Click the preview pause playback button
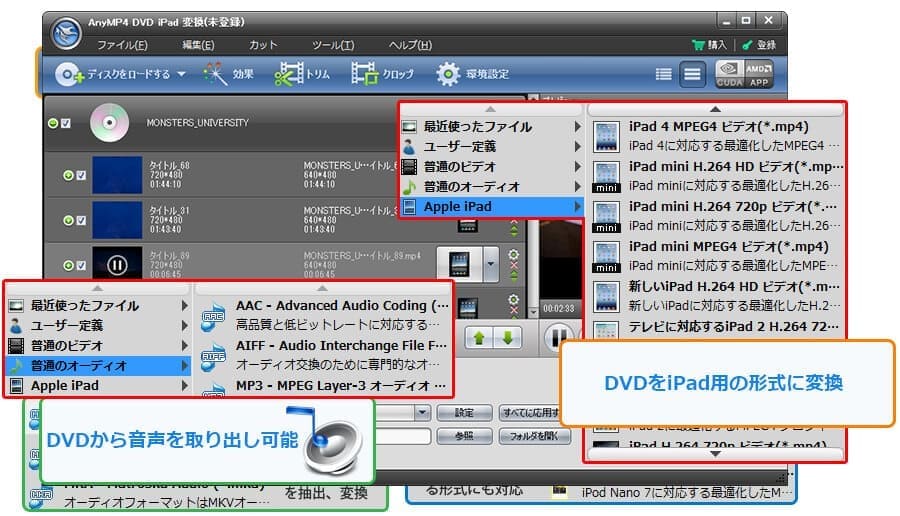Viewport: 900px width, 516px height. pyautogui.click(x=558, y=337)
